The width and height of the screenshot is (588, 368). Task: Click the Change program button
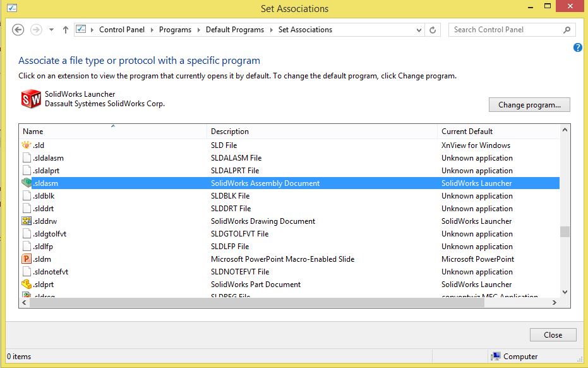pyautogui.click(x=529, y=105)
